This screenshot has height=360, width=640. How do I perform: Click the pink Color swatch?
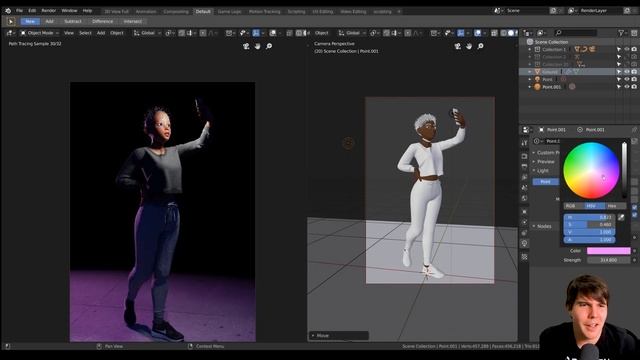[x=608, y=251]
